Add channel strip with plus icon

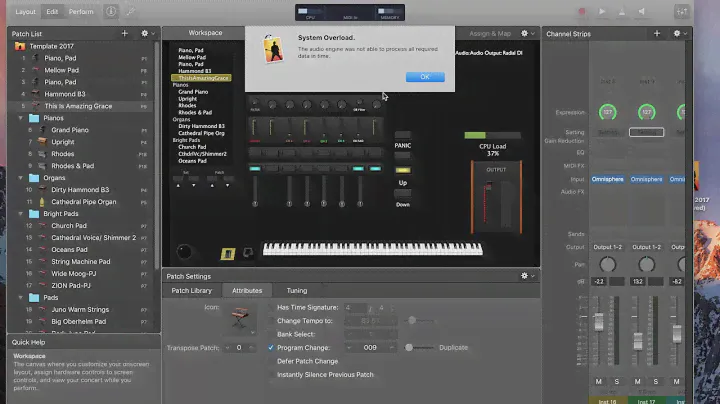[656, 33]
